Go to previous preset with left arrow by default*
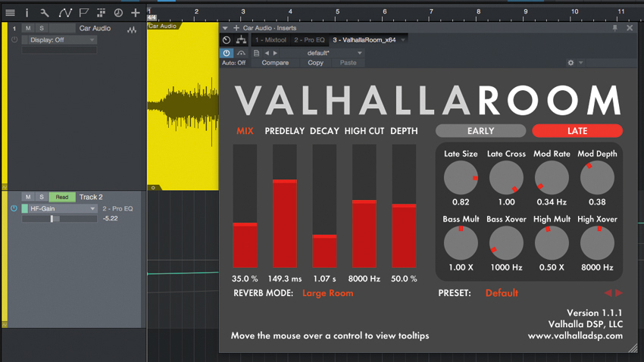This screenshot has width=644, height=362. pos(267,53)
